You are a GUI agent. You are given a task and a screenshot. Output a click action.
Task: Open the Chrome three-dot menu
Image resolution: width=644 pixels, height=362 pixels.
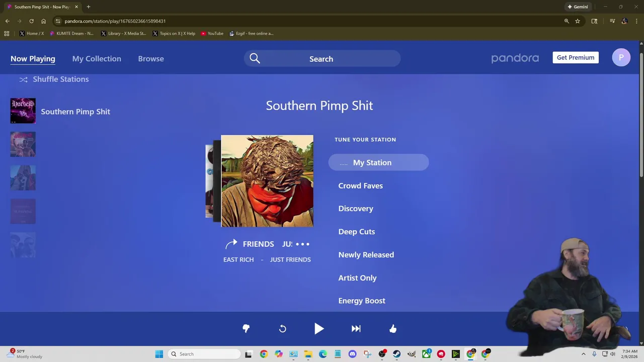tap(636, 21)
